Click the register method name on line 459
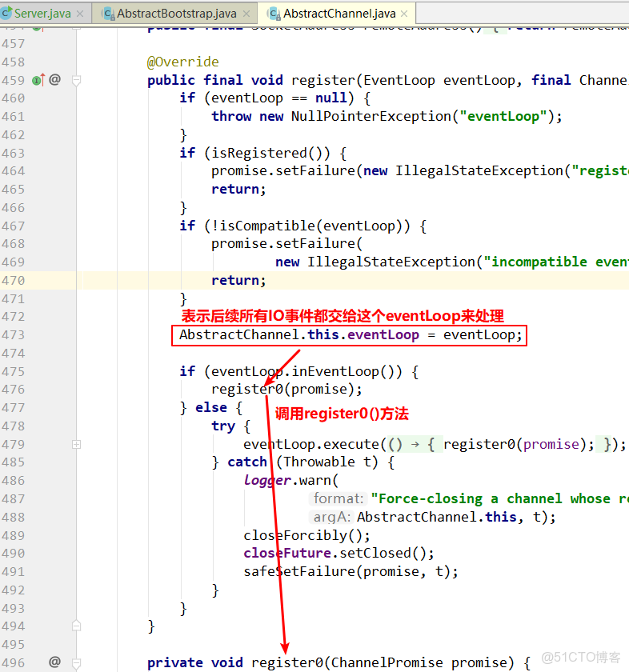Screen dimensions: 629x672 323,81
